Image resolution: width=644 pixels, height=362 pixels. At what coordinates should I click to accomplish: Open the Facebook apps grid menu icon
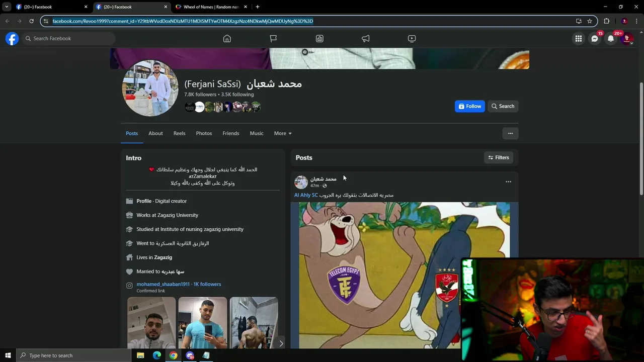[x=579, y=39]
